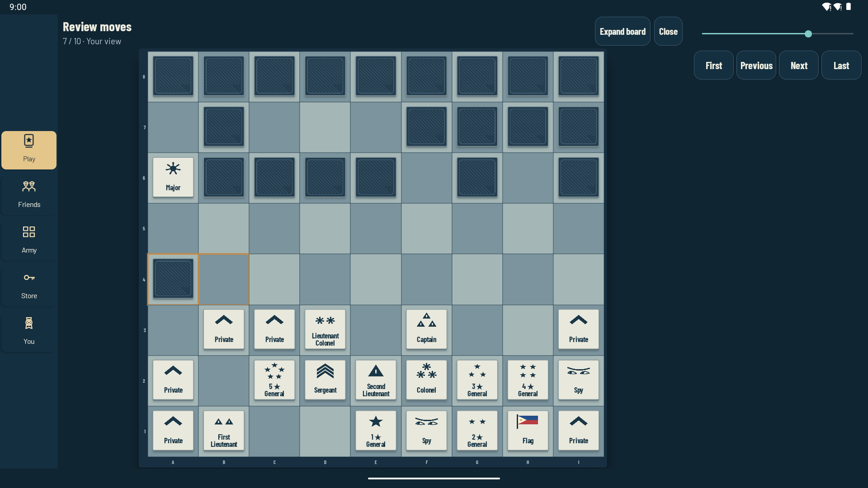This screenshot has width=868, height=488.
Task: Click the battery status icon
Action: tap(849, 7)
